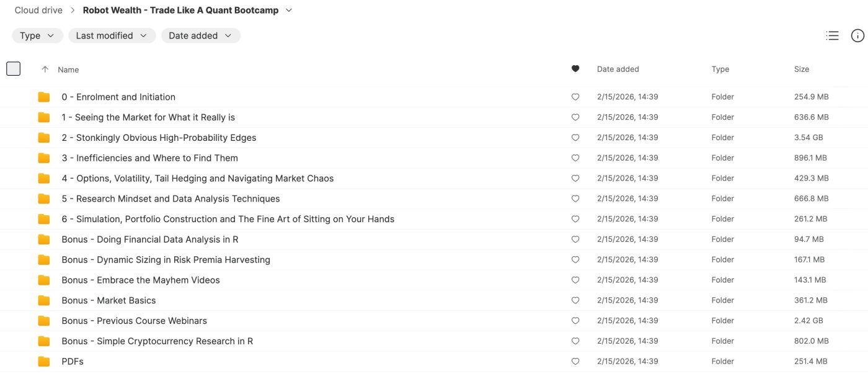Image resolution: width=868 pixels, height=384 pixels.
Task: Open the Date added filter dropdown
Action: (x=200, y=36)
